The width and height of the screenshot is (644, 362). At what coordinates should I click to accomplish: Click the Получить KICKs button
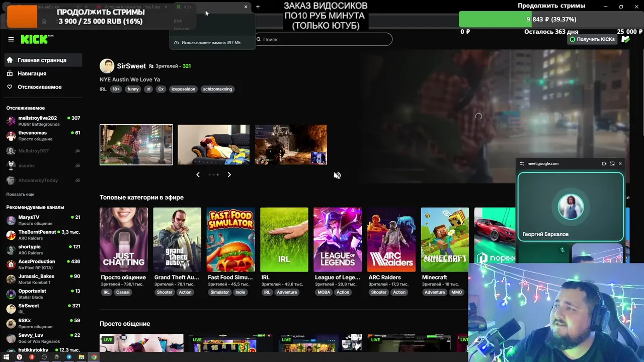pyautogui.click(x=593, y=39)
